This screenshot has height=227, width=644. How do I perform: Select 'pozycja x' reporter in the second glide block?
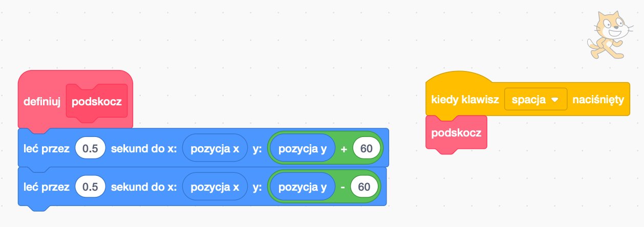(x=214, y=187)
